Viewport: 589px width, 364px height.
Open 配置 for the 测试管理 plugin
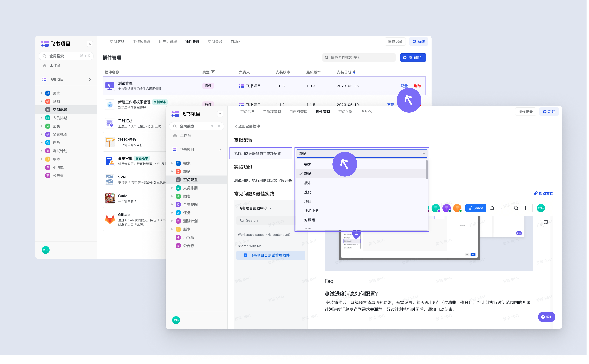404,86
